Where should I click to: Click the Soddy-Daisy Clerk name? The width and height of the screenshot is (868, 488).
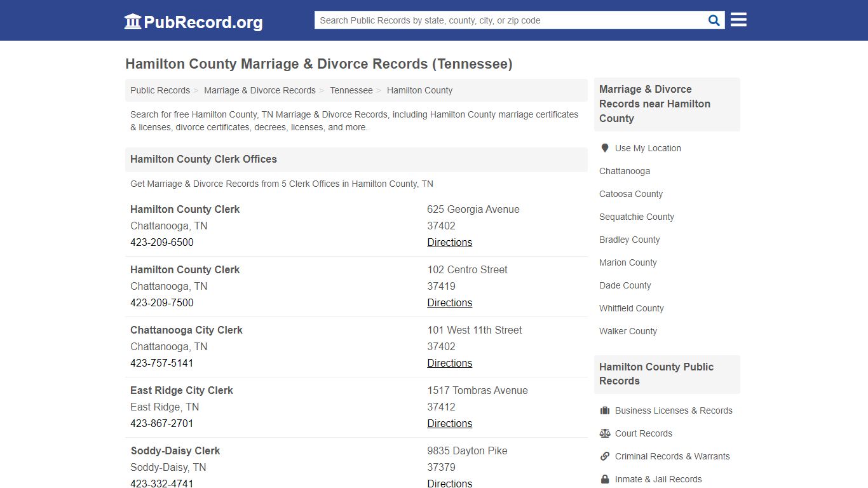click(x=175, y=451)
